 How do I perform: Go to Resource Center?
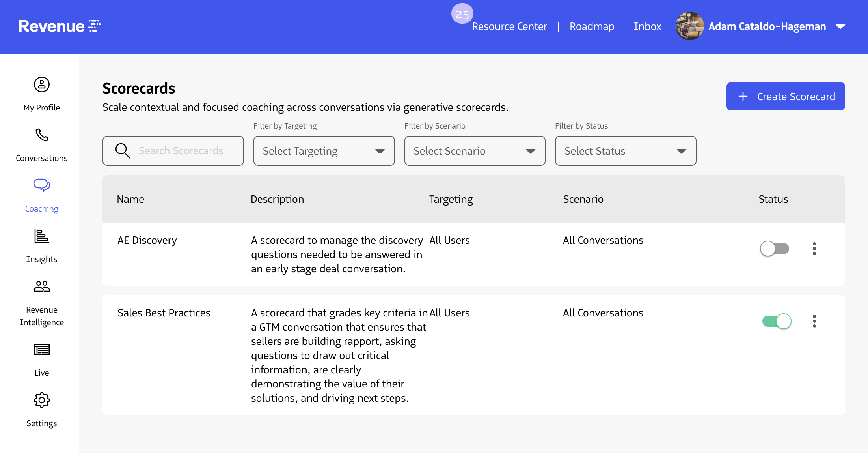[509, 26]
